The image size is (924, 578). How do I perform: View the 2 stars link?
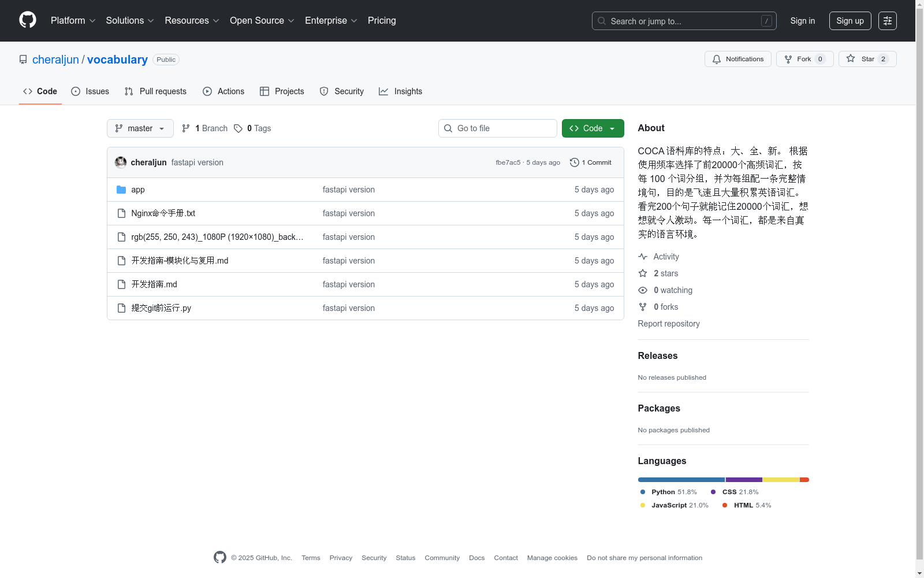coord(658,273)
